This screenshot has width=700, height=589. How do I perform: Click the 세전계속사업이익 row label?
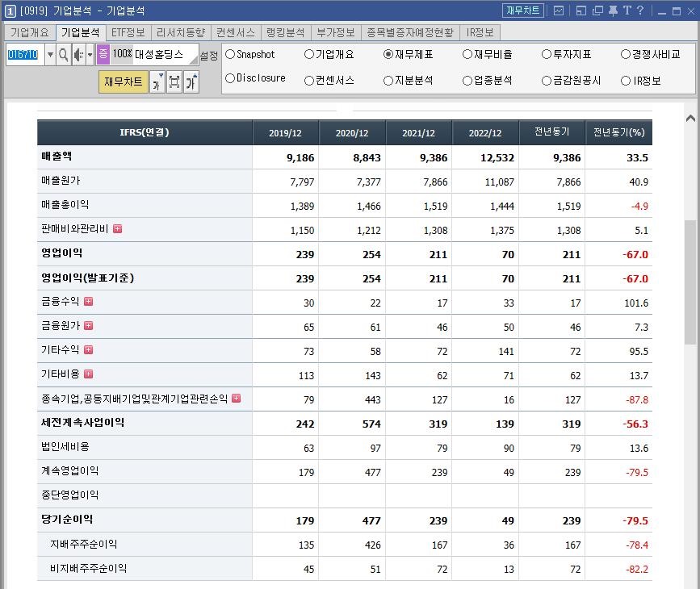(82, 423)
